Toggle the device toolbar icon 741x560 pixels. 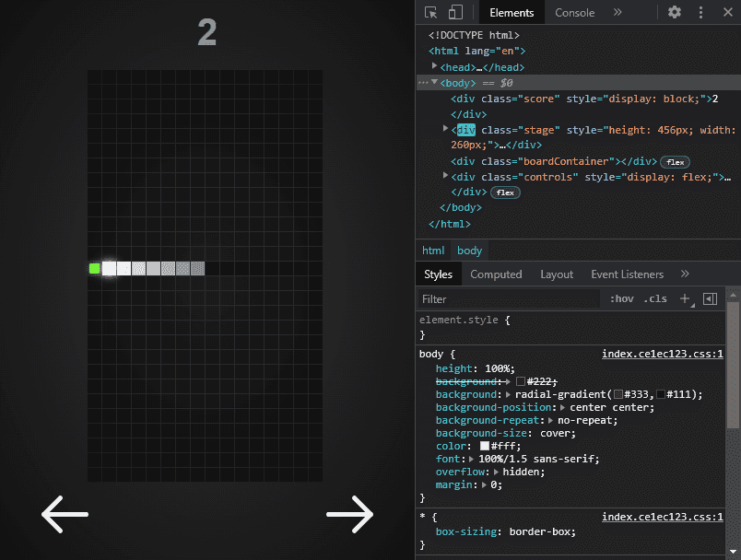pos(455,13)
